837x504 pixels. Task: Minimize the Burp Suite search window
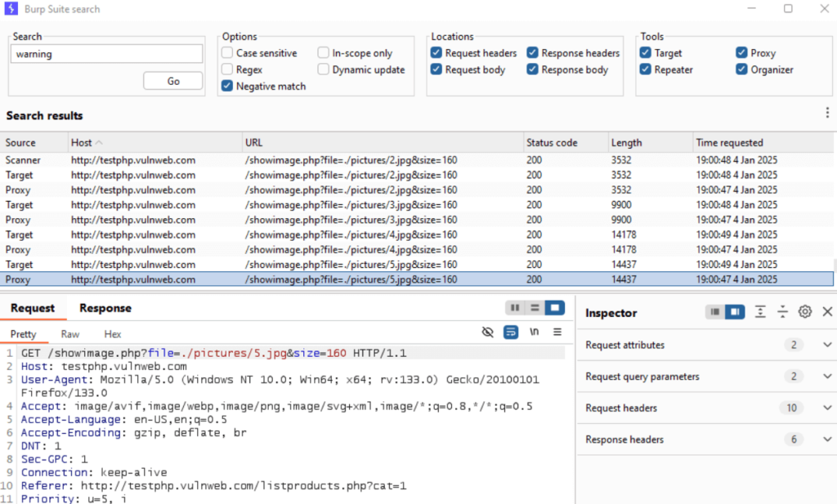752,8
